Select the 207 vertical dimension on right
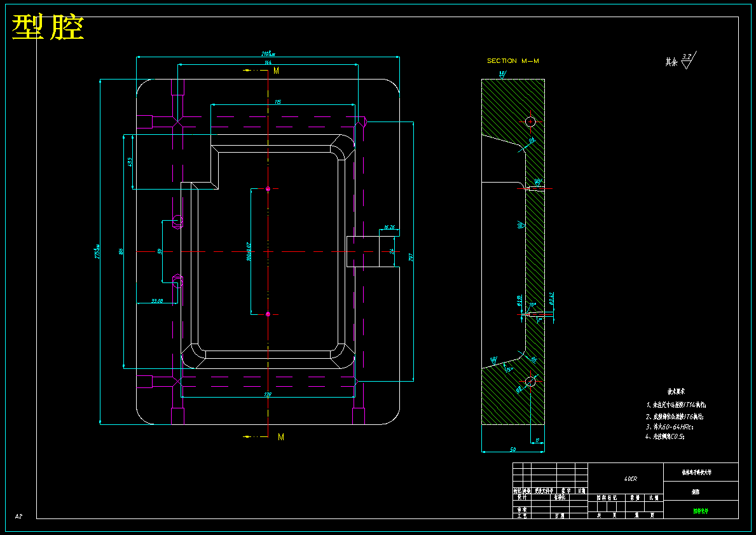Viewport: 756px width, 535px height. [411, 258]
